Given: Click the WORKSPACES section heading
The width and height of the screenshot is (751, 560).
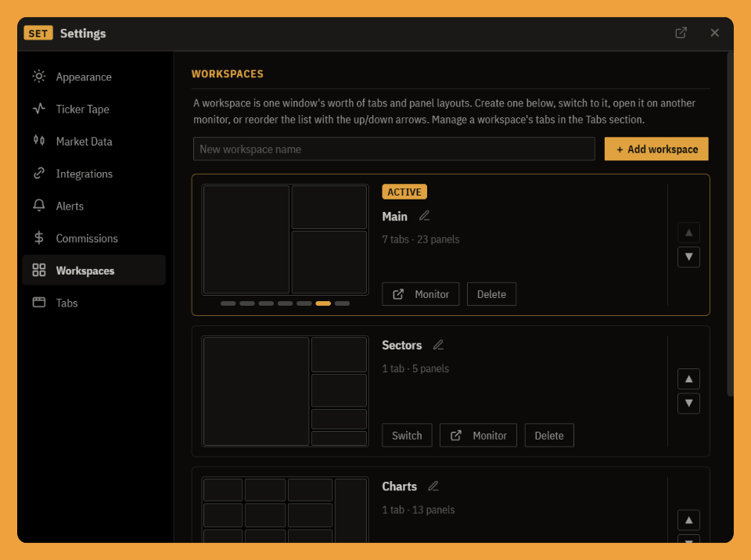Looking at the screenshot, I should click(228, 74).
